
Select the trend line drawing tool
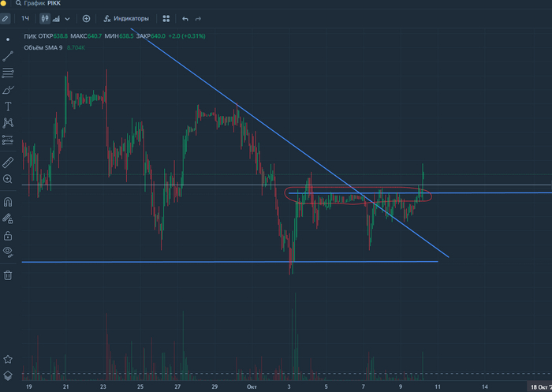tap(8, 56)
